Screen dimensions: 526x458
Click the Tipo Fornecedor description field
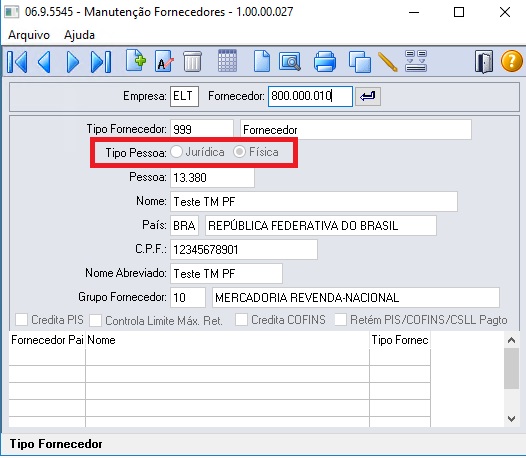(x=356, y=130)
